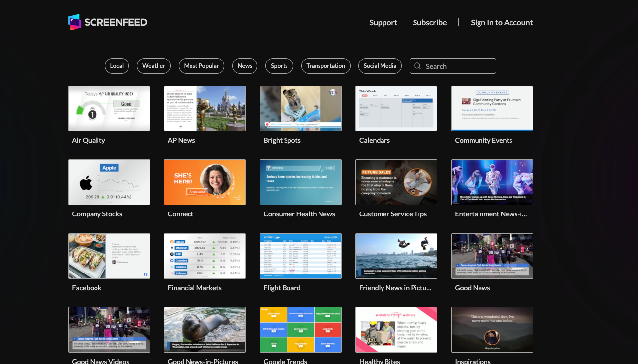Click the Facebook title text
The height and width of the screenshot is (364, 638).
point(87,288)
